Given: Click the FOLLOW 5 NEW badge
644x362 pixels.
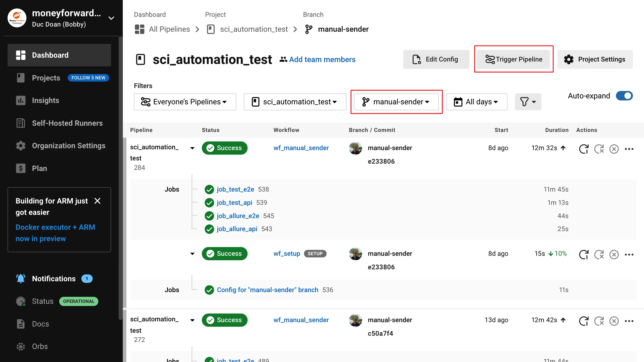Looking at the screenshot, I should (x=88, y=78).
